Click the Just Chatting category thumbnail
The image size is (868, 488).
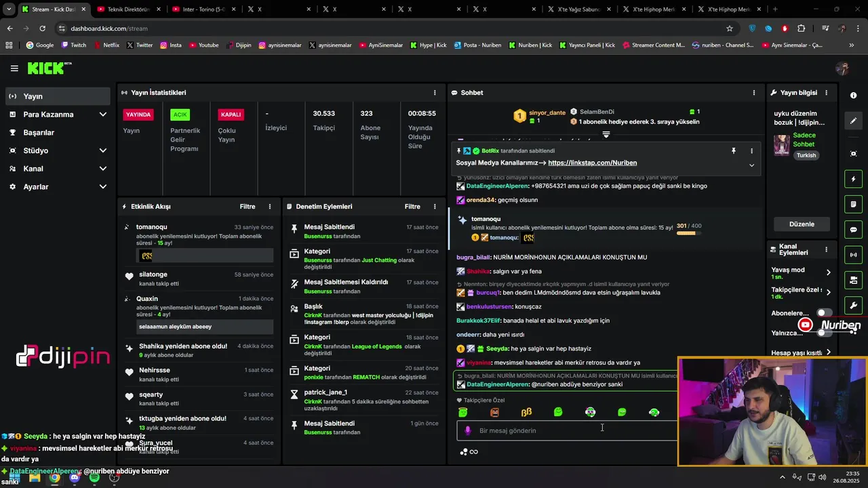(x=782, y=145)
